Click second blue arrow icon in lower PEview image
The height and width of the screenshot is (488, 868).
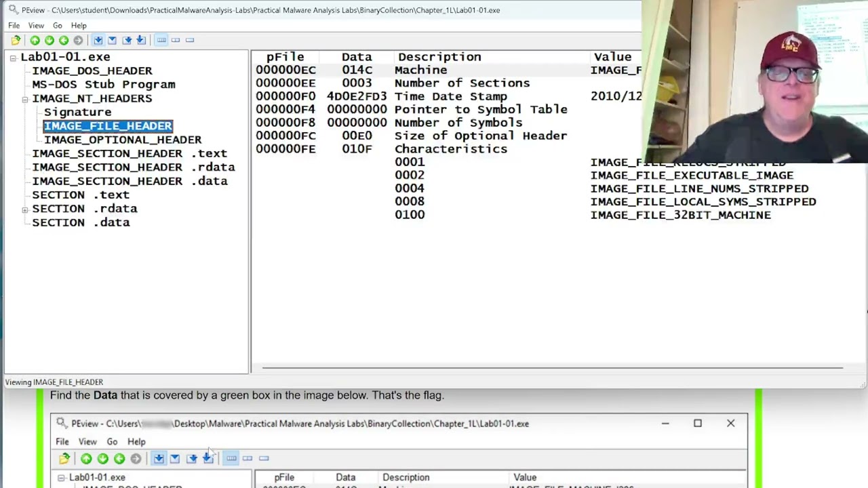(x=175, y=459)
